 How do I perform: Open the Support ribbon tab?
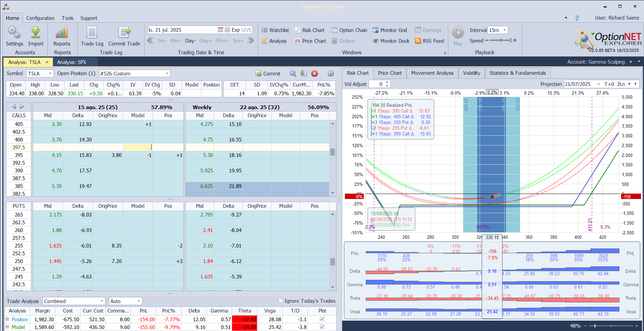tap(89, 18)
